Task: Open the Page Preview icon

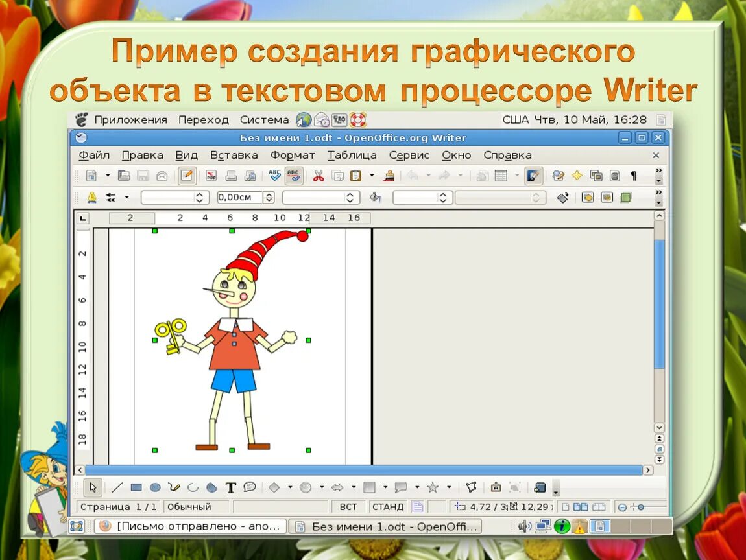Action: [x=250, y=176]
